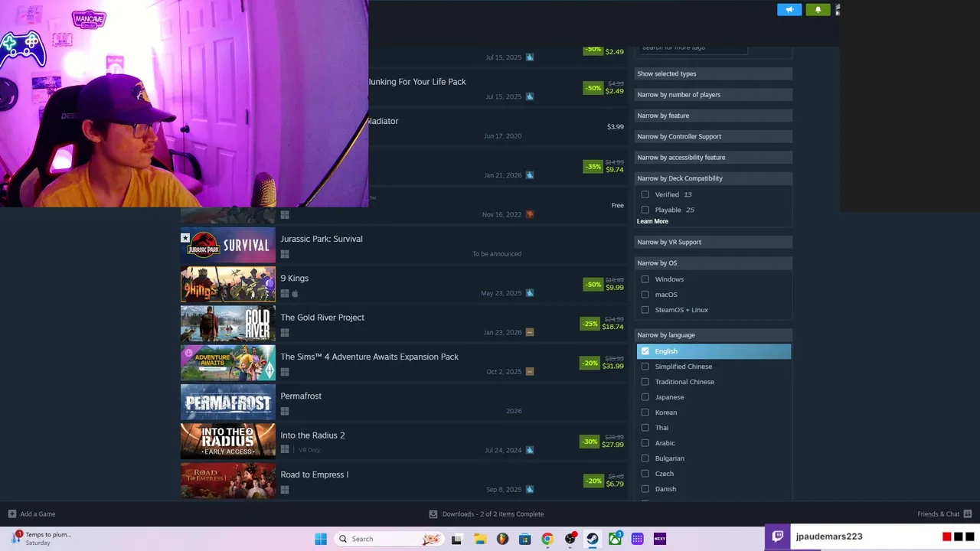This screenshot has width=980, height=551.
Task: Click the search for more tags field
Action: (x=693, y=48)
